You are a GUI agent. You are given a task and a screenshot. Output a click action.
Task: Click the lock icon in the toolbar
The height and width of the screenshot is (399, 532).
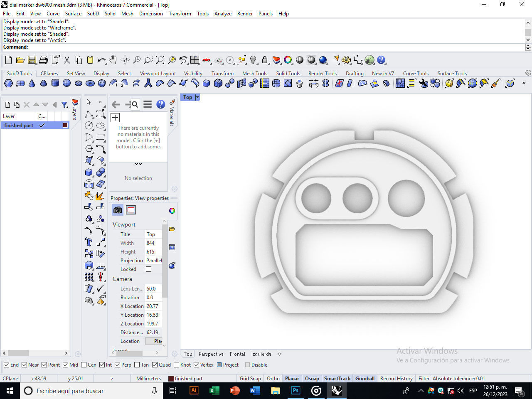click(265, 60)
